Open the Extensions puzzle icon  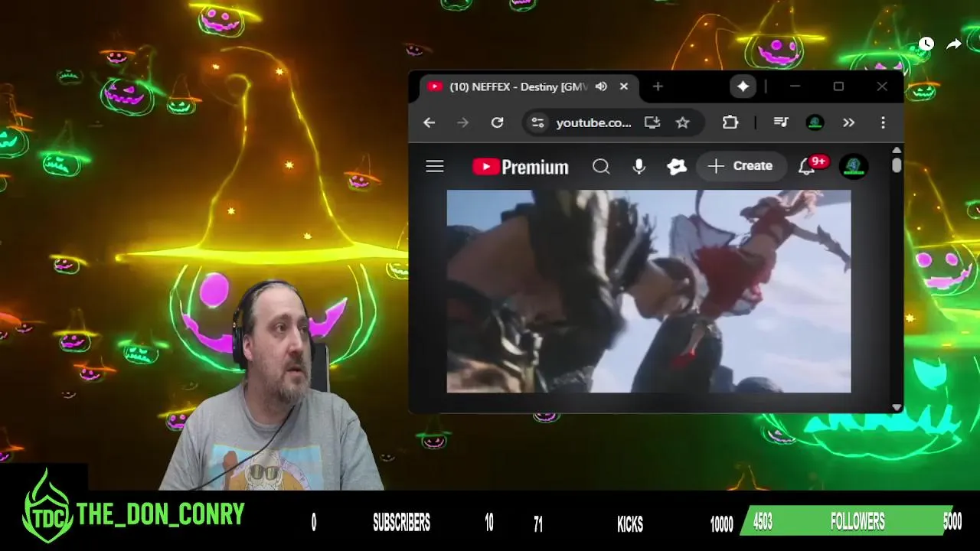click(730, 122)
